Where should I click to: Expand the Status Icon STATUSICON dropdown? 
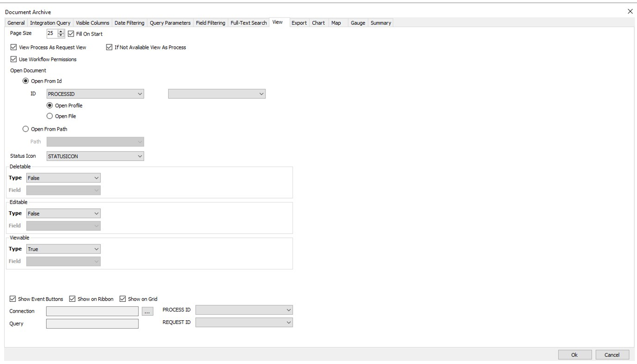[95, 156]
